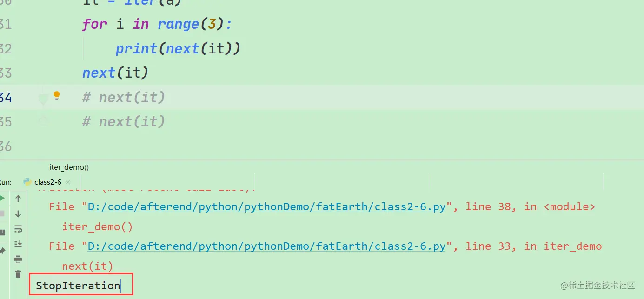Click iter_demo() breadcrumb below editor

pyautogui.click(x=69, y=167)
